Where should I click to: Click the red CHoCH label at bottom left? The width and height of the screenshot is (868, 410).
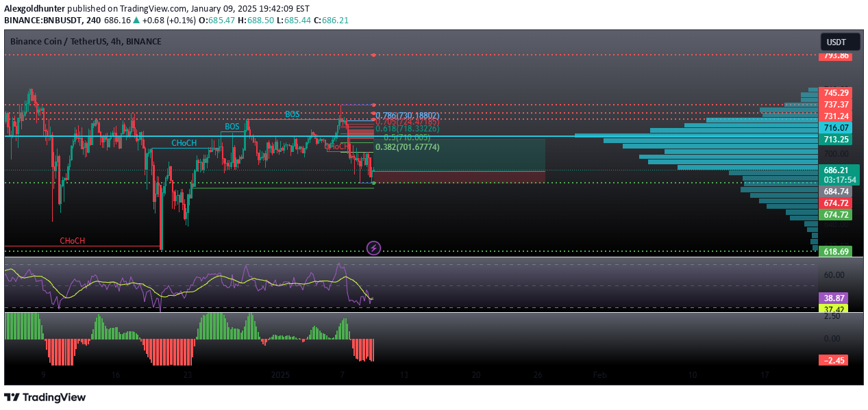[73, 241]
